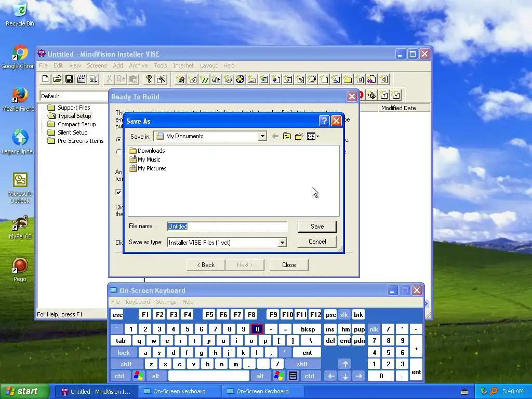Open the File menu in Installer VISE
The height and width of the screenshot is (399, 532).
coord(43,65)
